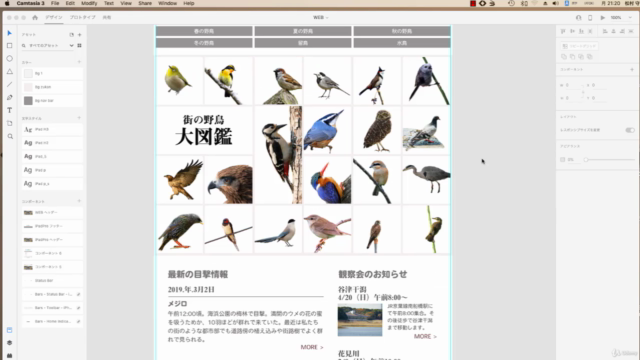Switch to the Prototype tab
This screenshot has height=360, width=640.
tap(82, 18)
